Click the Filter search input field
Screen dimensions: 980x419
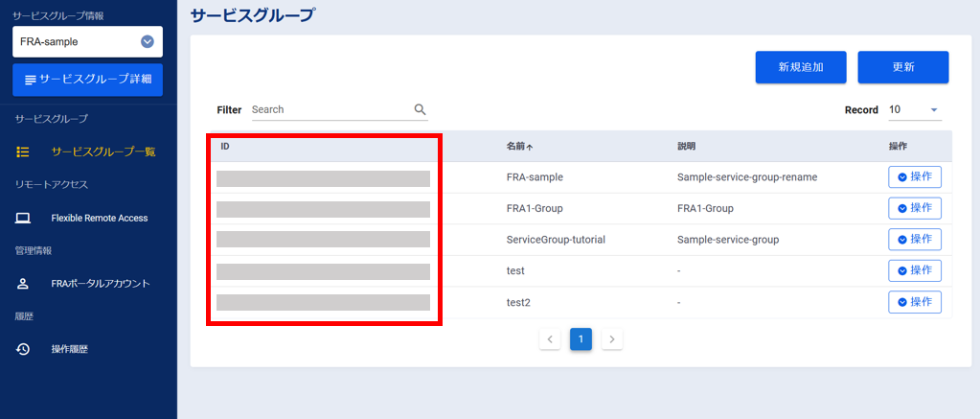(x=330, y=109)
